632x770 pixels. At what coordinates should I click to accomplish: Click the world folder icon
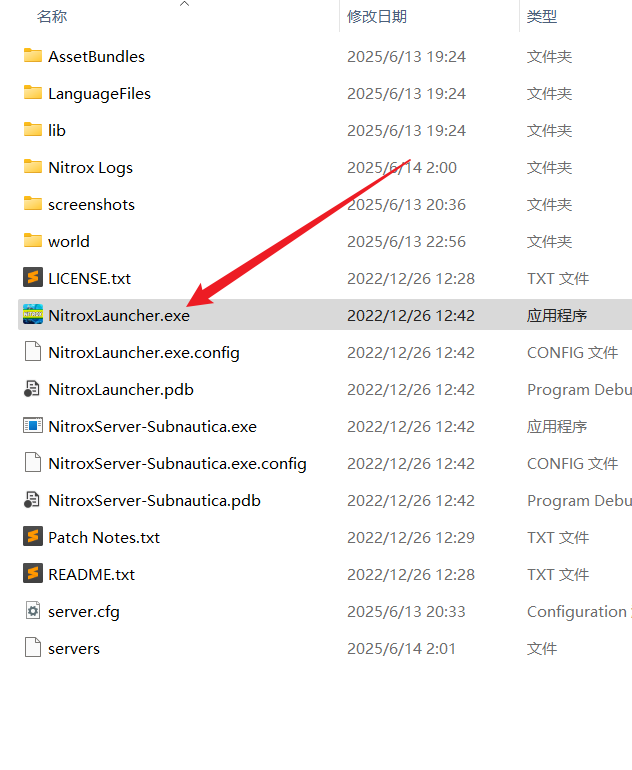point(33,241)
